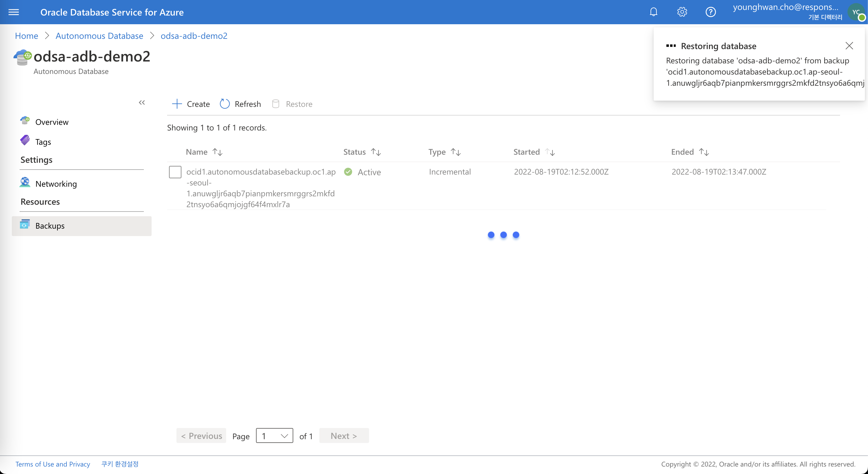Click the 2022-08-19T02:12:52.000Z started cell
The height and width of the screenshot is (474, 868).
point(561,172)
